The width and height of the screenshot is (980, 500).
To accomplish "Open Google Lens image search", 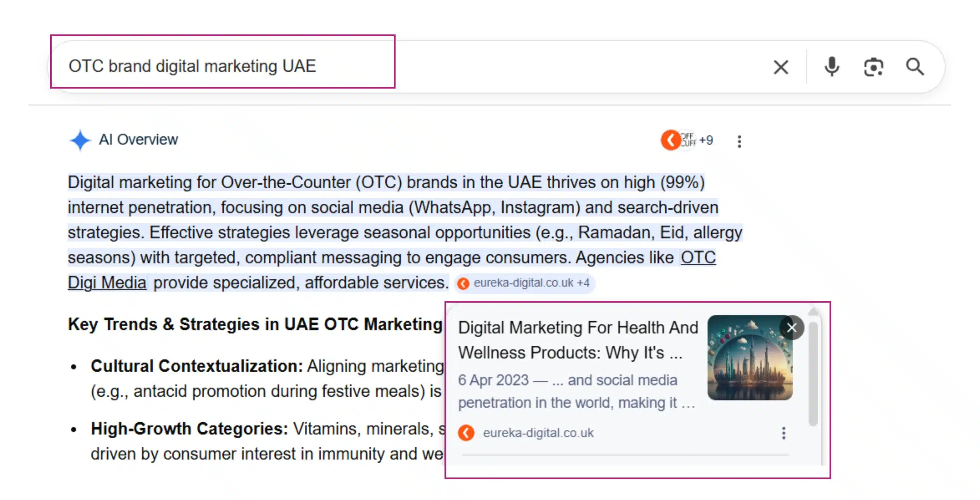I will 874,67.
